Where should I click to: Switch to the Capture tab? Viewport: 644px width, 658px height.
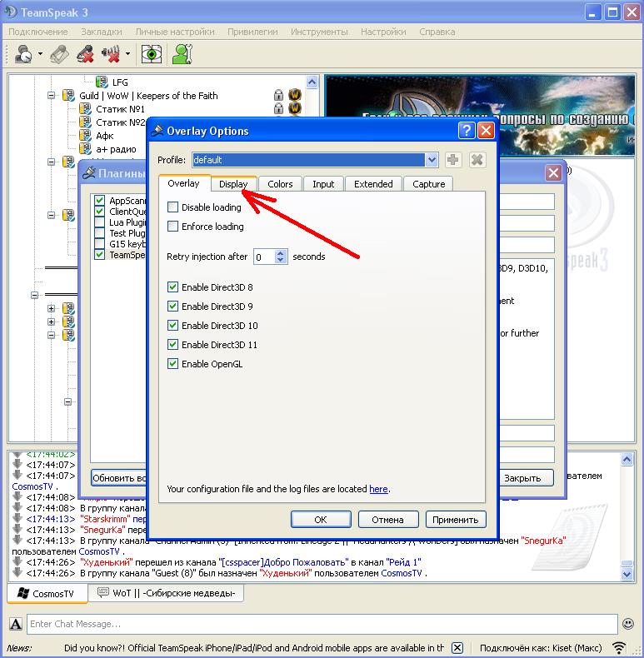[x=428, y=184]
